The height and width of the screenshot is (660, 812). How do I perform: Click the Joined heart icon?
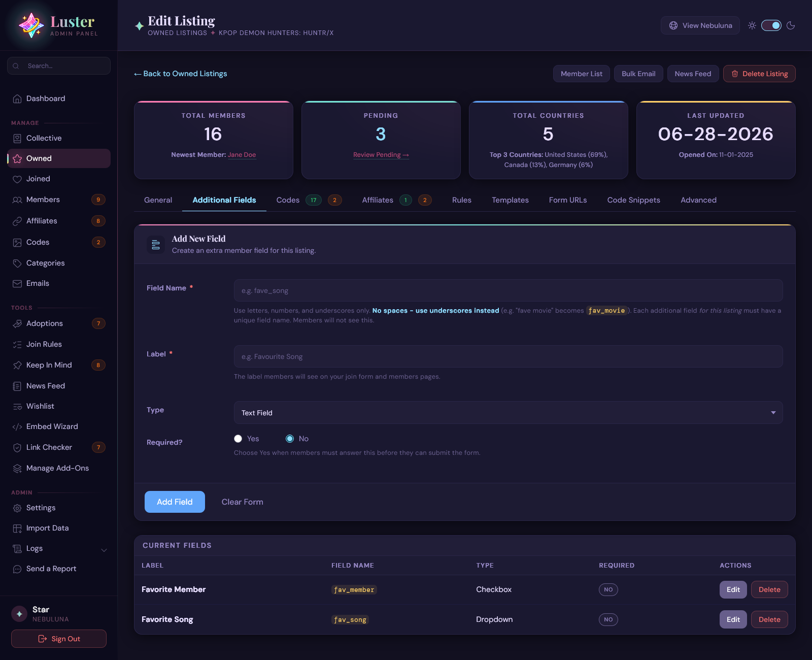pyautogui.click(x=17, y=179)
